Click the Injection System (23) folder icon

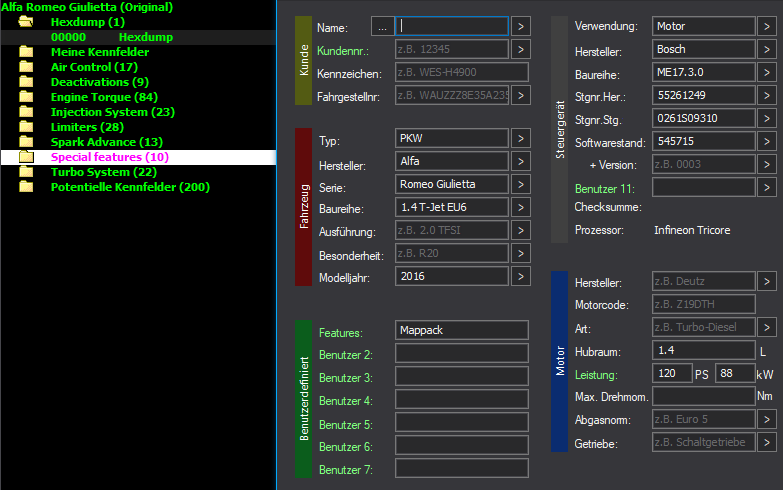click(x=26, y=112)
